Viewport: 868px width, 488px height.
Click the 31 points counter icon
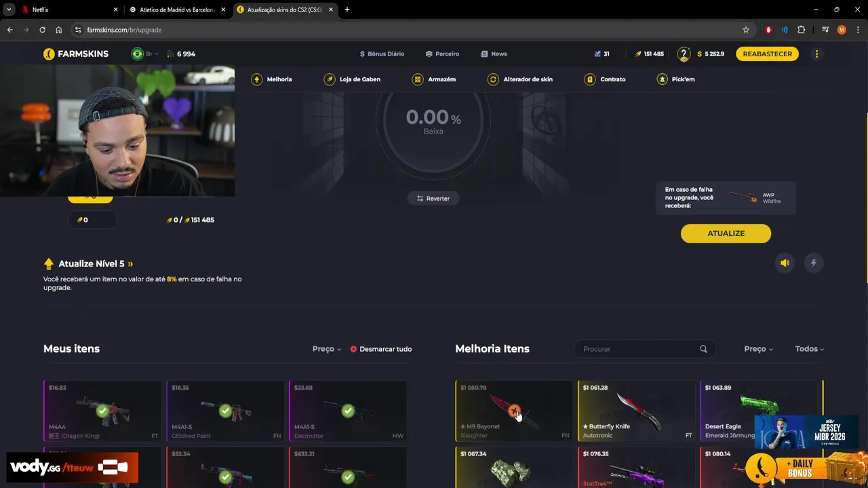pyautogui.click(x=601, y=54)
